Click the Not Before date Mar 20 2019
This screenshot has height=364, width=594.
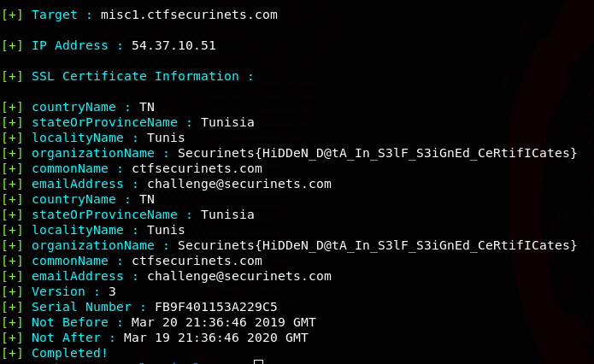[x=223, y=322]
